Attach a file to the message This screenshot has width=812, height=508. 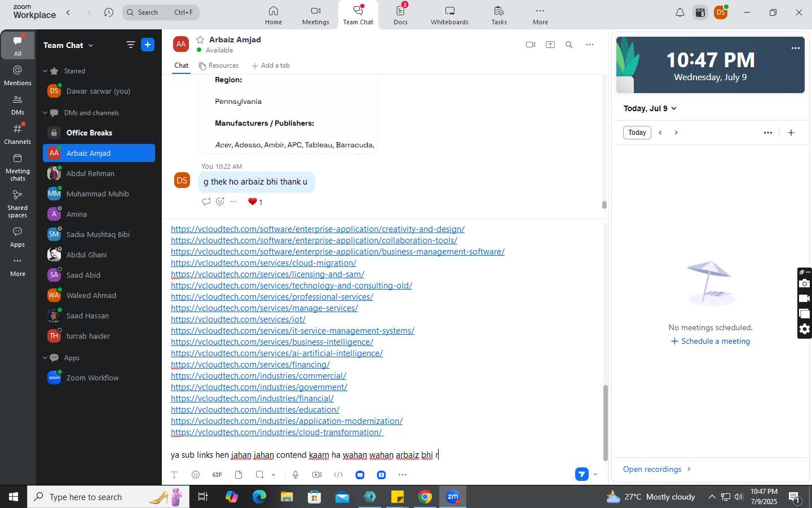[239, 475]
